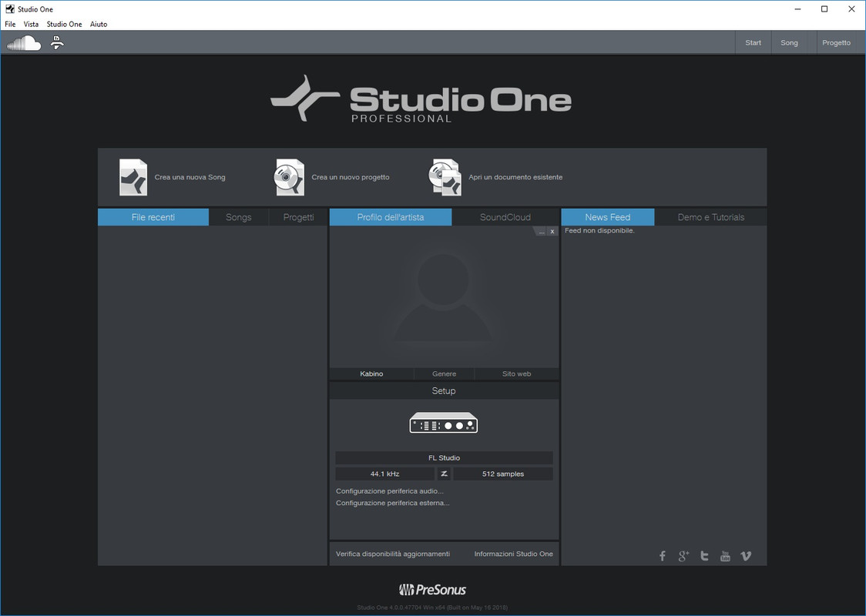Select the News Feed tab
The height and width of the screenshot is (616, 866).
point(608,217)
